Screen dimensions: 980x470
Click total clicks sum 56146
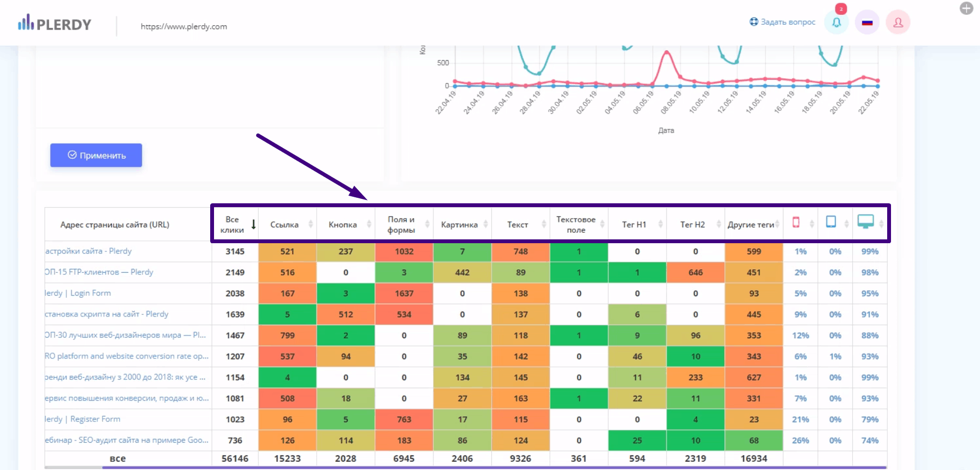tap(235, 459)
